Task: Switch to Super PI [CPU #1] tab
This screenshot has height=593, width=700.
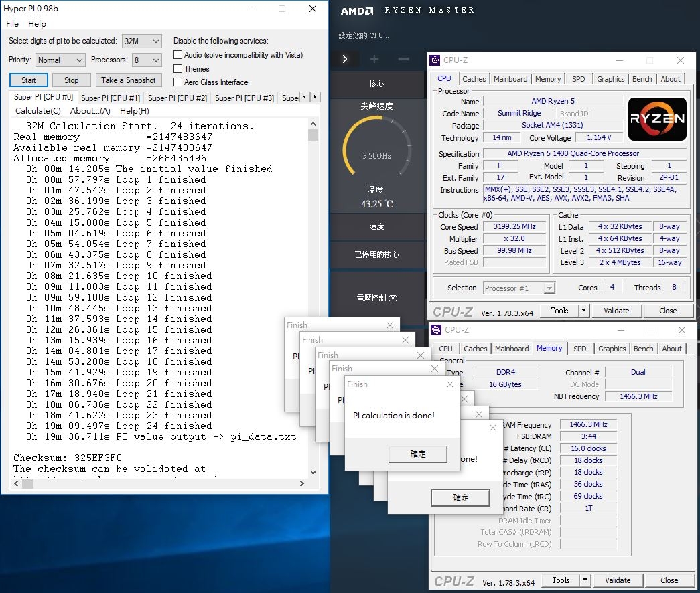Action: (x=111, y=98)
